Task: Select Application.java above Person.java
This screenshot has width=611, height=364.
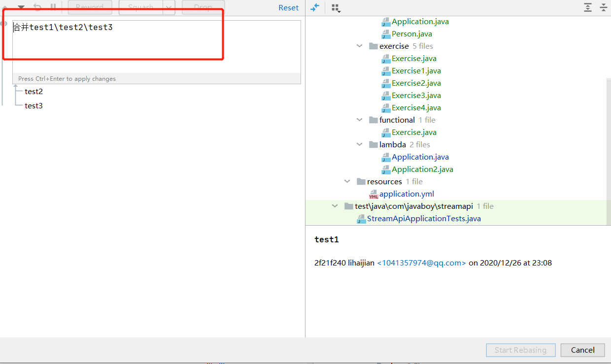Action: point(420,22)
